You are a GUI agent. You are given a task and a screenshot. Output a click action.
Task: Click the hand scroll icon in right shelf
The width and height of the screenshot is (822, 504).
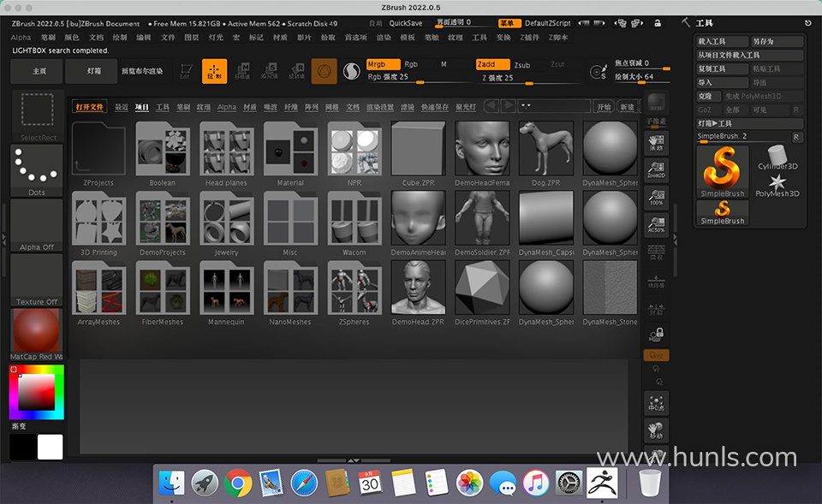657,143
